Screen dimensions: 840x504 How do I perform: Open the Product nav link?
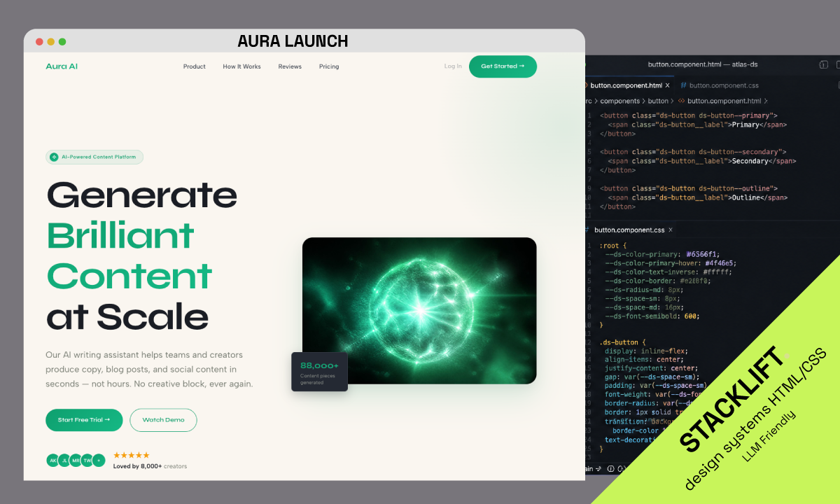[195, 66]
